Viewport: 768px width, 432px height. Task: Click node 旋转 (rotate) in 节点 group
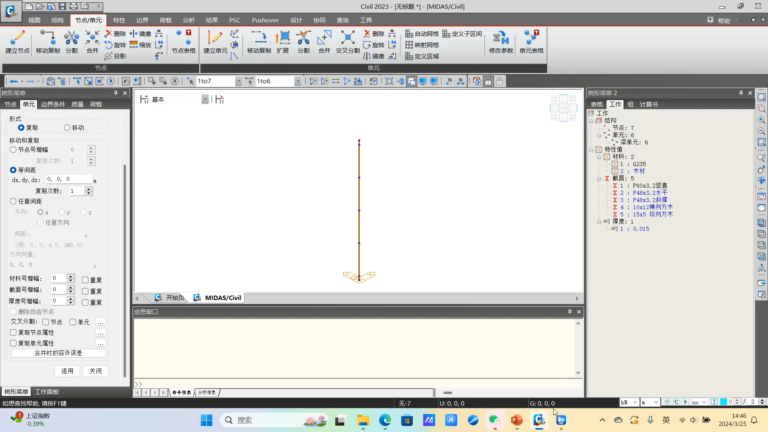pos(116,45)
